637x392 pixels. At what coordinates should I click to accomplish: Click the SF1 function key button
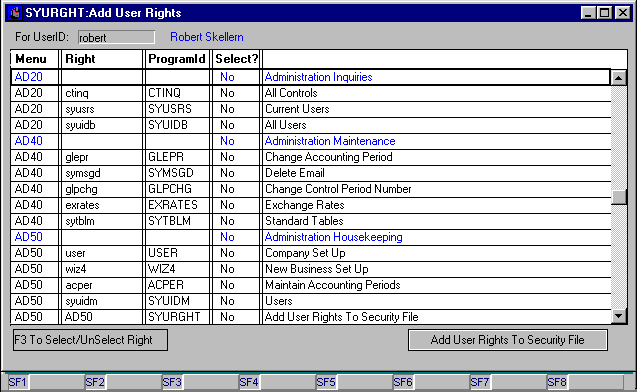[x=17, y=382]
